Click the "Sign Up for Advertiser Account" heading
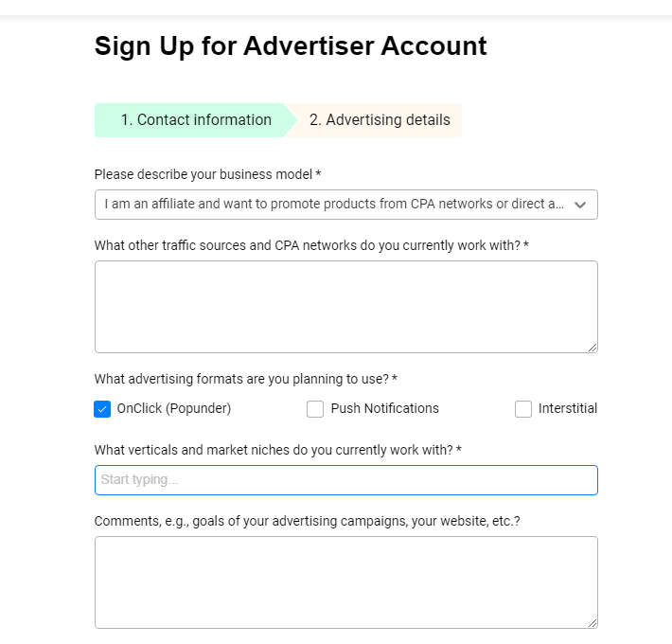 (x=291, y=45)
